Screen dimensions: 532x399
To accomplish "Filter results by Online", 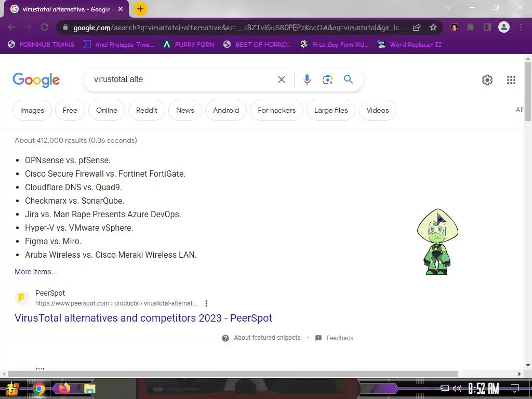I will coord(107,110).
